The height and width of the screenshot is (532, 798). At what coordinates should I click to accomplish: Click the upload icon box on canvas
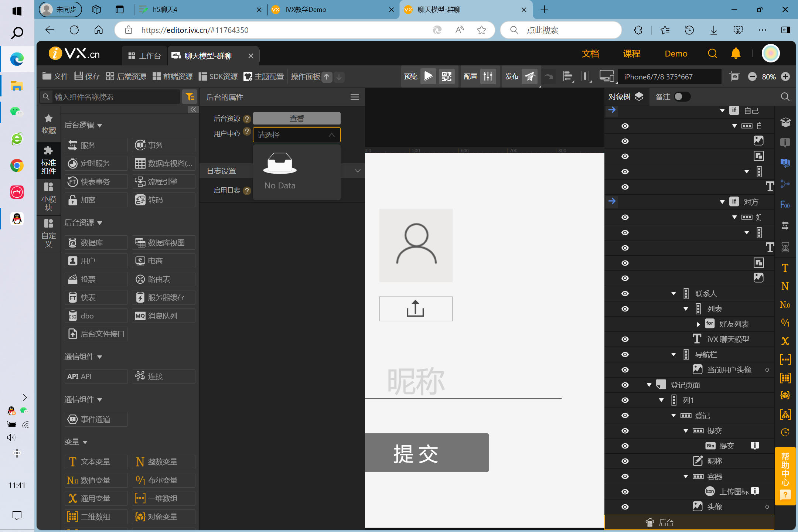(416, 308)
